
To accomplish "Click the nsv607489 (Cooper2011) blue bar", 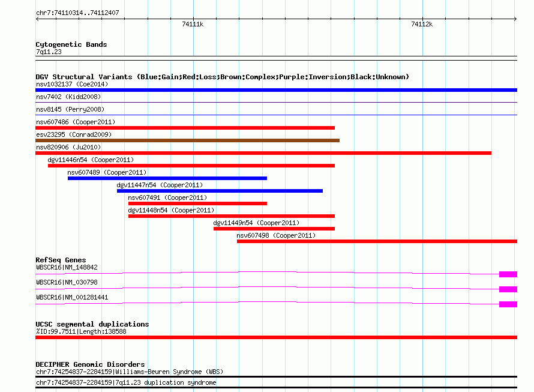I will (167, 178).
